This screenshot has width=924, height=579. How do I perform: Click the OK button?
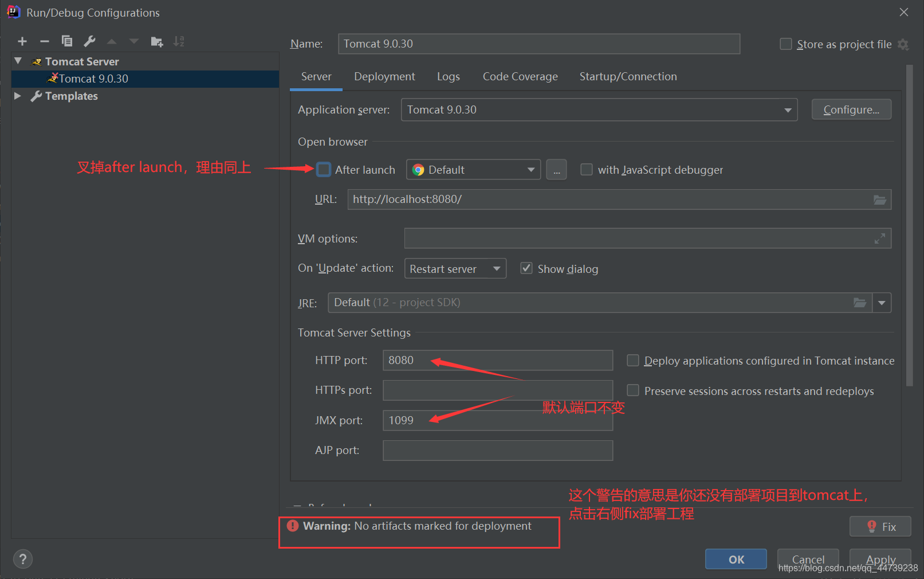tap(736, 559)
